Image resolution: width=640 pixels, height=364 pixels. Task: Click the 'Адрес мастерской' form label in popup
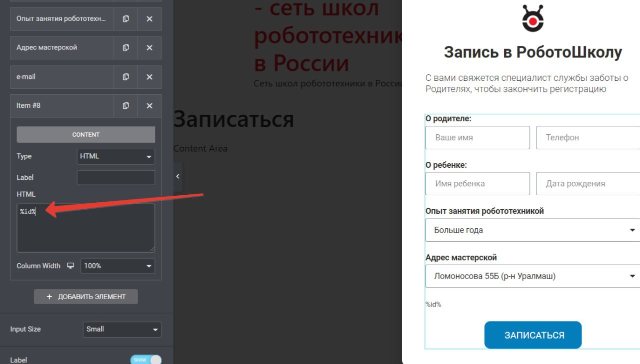click(x=461, y=258)
